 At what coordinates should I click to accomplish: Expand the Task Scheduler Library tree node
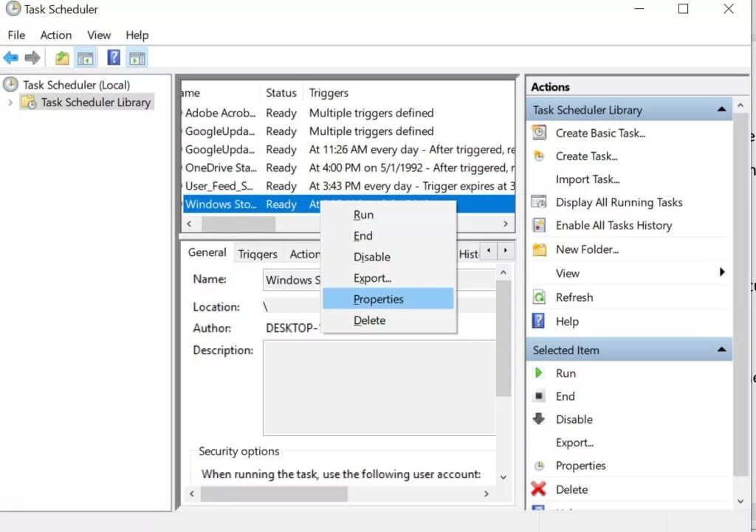(10, 102)
